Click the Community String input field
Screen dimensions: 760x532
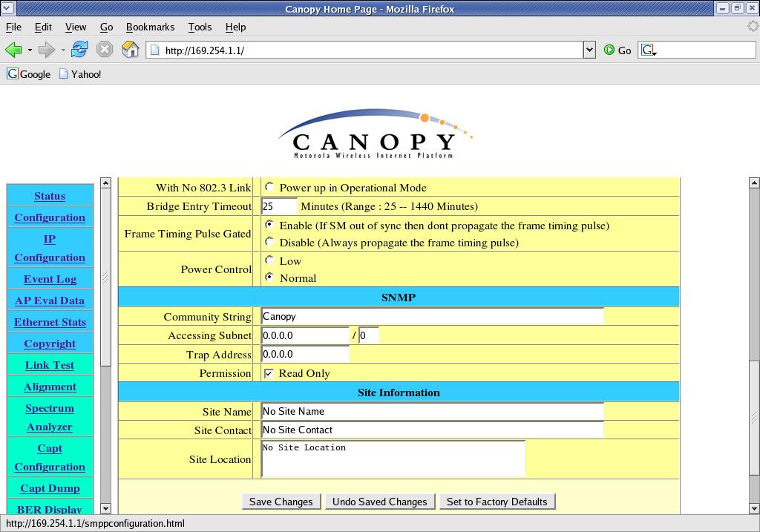[x=432, y=316]
